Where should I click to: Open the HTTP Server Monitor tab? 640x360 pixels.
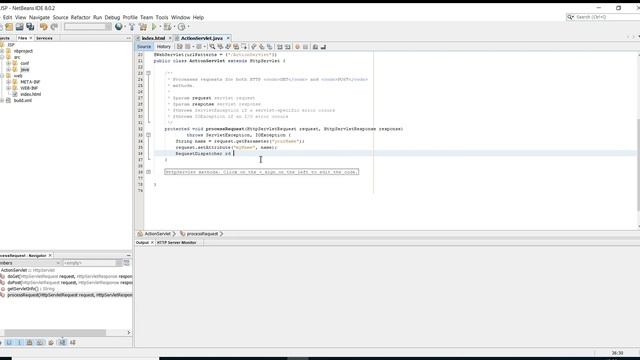[177, 242]
